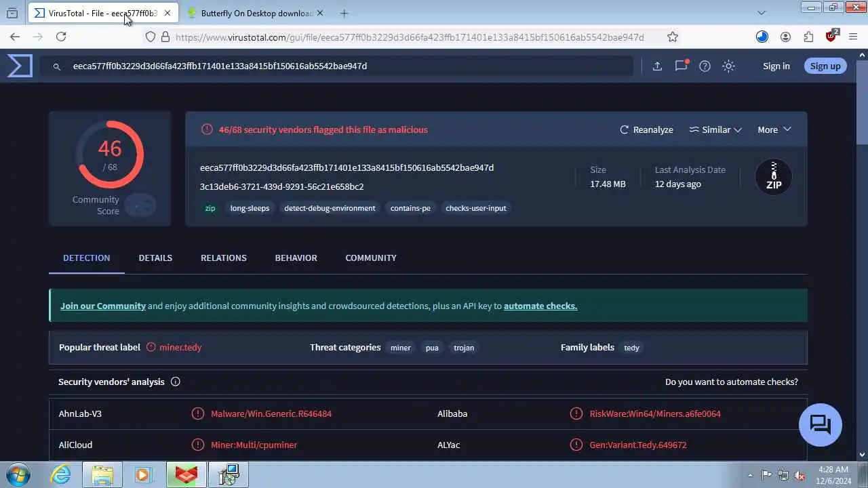Open the Windows Start button
This screenshot has height=488, width=868.
18,474
